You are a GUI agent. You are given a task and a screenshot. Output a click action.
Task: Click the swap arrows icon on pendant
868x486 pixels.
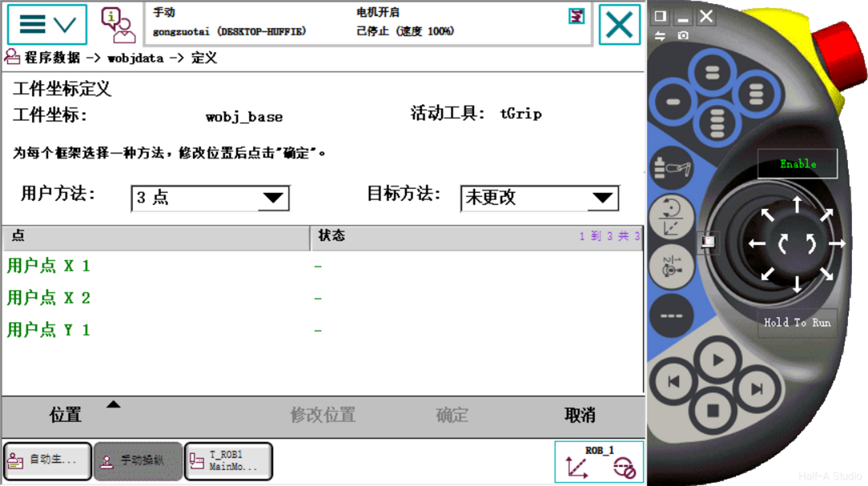tap(660, 36)
